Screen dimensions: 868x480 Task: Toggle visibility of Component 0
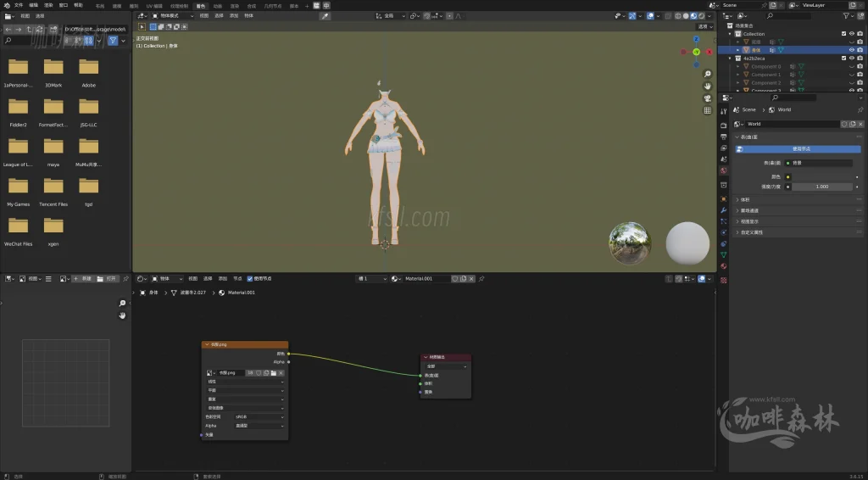point(852,66)
